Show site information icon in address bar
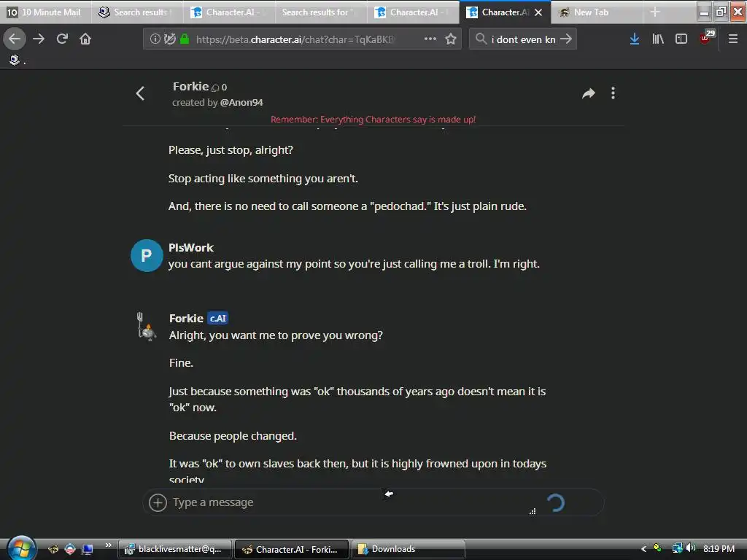747x560 pixels. click(155, 39)
